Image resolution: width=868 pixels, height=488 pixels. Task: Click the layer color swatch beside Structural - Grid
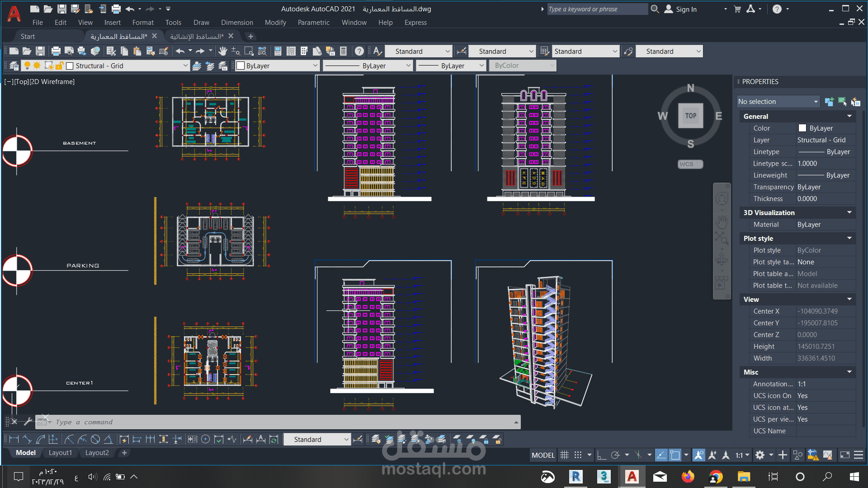pyautogui.click(x=70, y=66)
